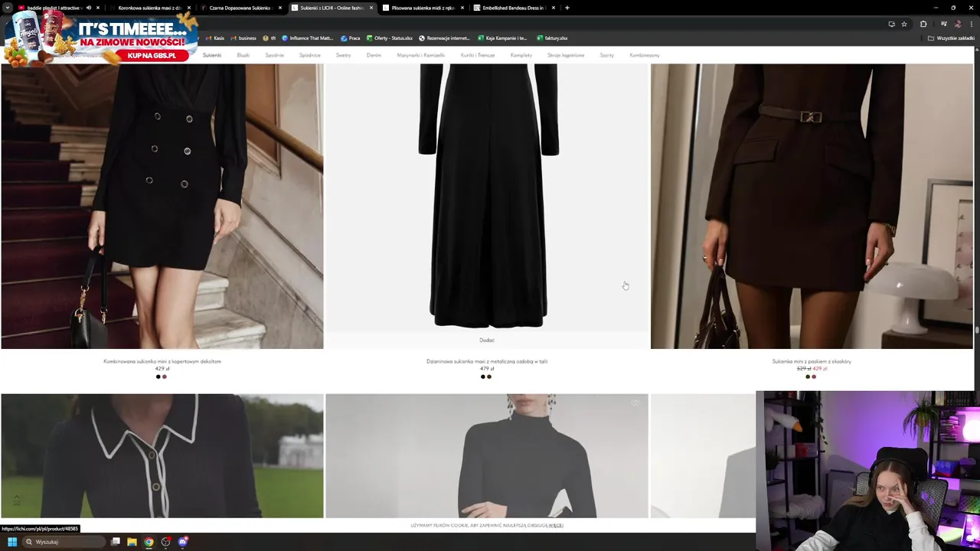Select the Sukienki category in site menu
The width and height of the screenshot is (980, 551).
coord(212,55)
